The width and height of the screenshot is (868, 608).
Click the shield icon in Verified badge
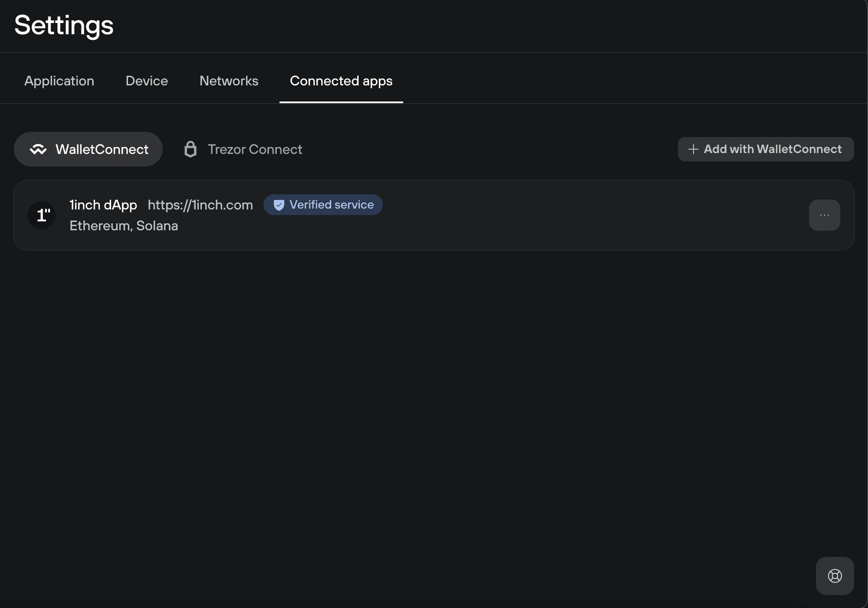[x=279, y=205]
